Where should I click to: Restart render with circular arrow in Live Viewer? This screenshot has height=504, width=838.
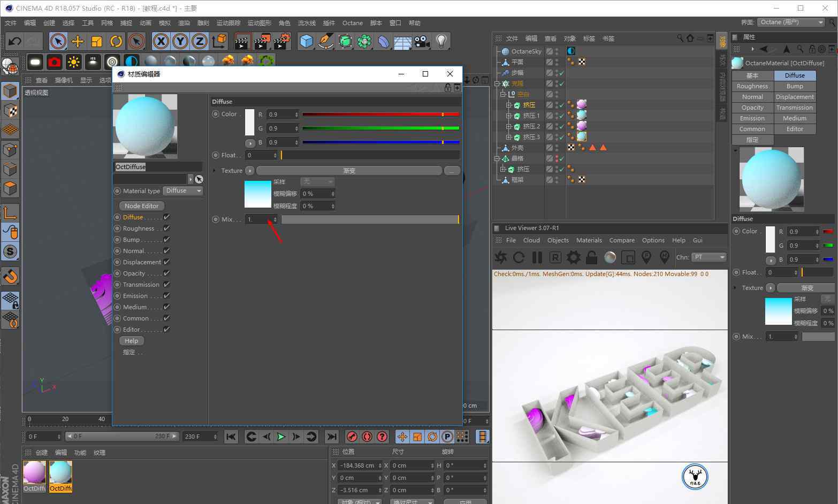519,257
